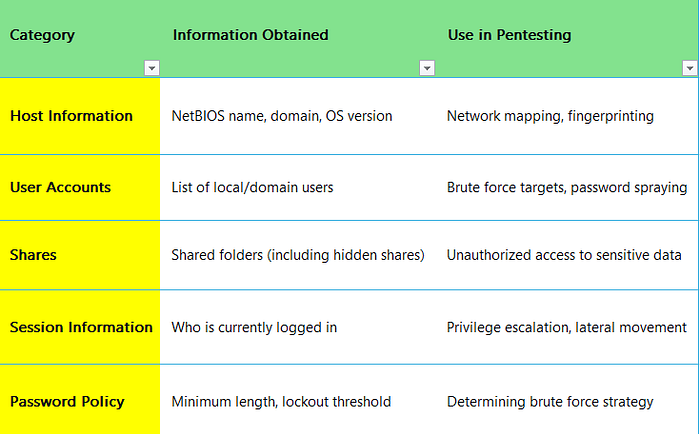Select the NetBIOS name, domain, OS version cell
Image resolution: width=700 pixels, height=434 pixels.
298,116
